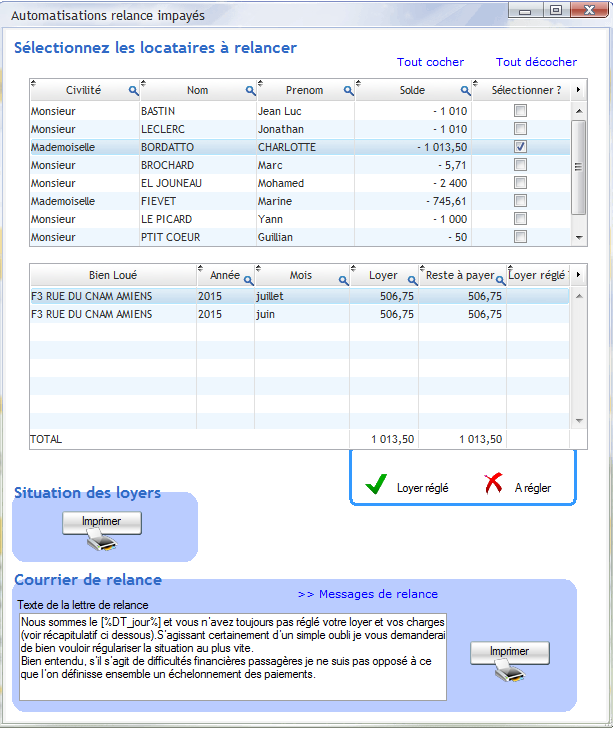Click Imprimer in Courrier de relance
Screen dimensions: 613x729
tap(510, 652)
